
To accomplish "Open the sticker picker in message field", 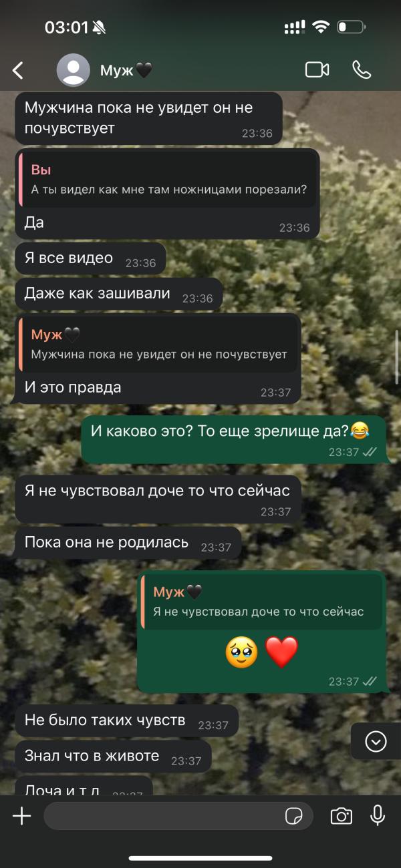I will (293, 816).
